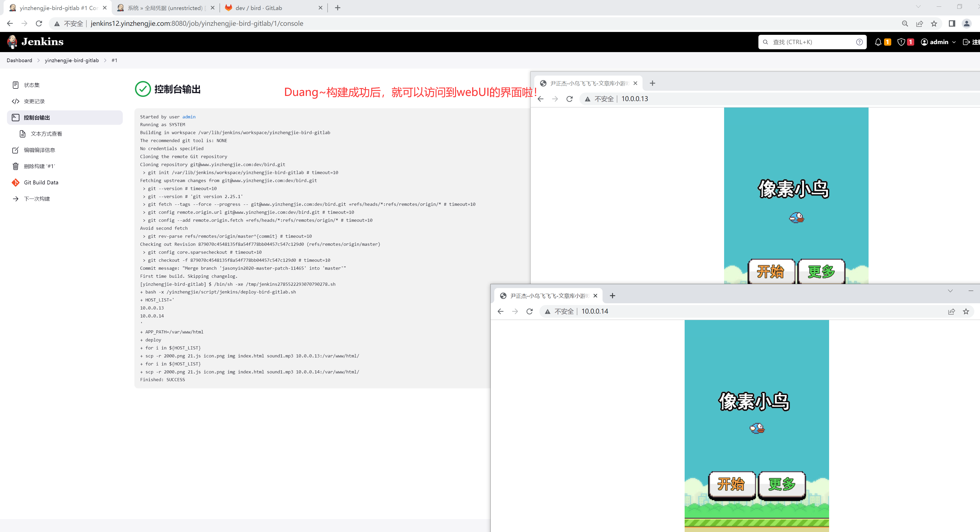The height and width of the screenshot is (532, 980).
Task: Expand yinzhengjie-bird-gitlab breadcrumb chevron
Action: pos(106,60)
